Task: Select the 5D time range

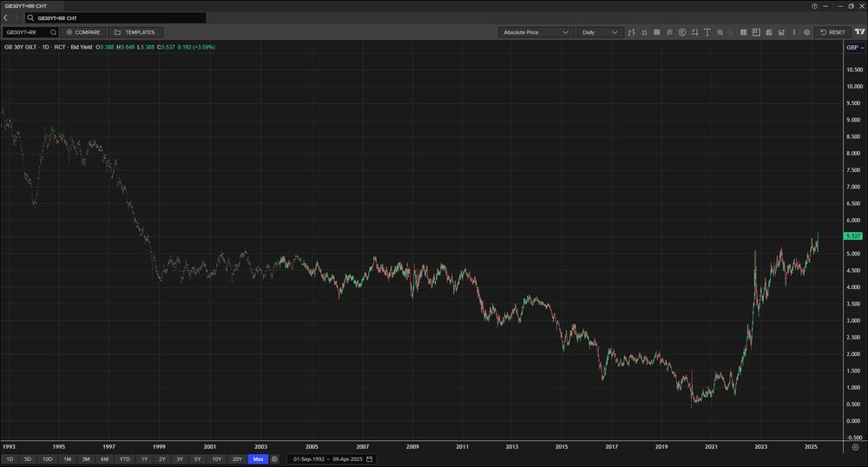Action: point(28,459)
